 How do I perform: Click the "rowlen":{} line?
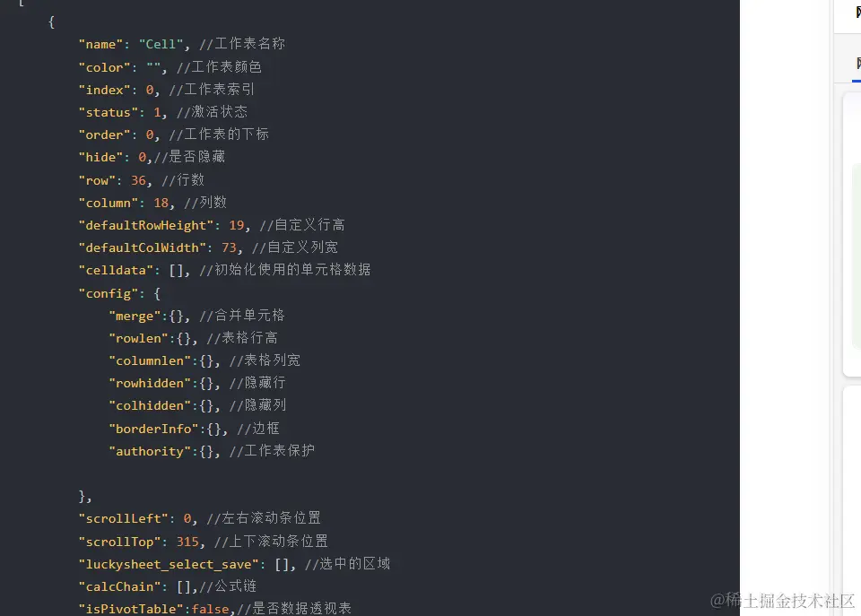(x=194, y=338)
